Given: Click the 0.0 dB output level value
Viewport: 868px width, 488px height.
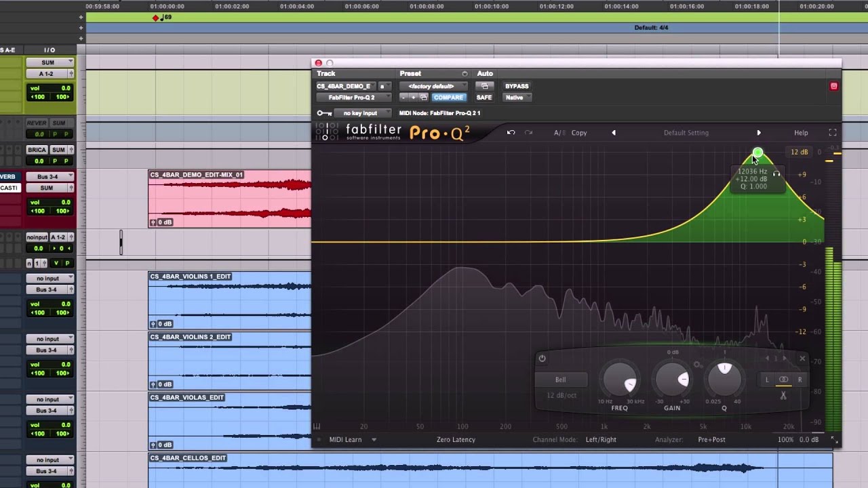Looking at the screenshot, I should point(809,440).
